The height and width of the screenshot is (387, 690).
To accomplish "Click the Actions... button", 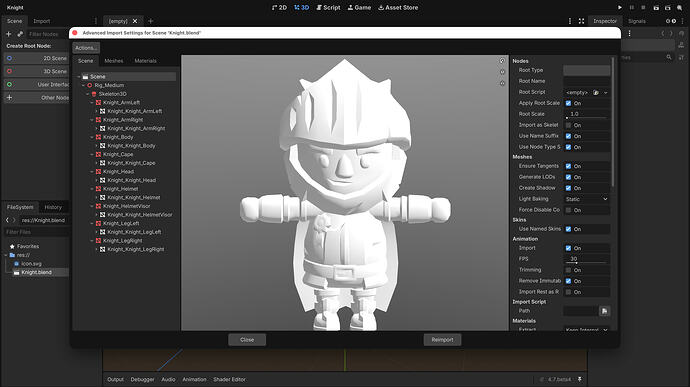I will click(86, 48).
